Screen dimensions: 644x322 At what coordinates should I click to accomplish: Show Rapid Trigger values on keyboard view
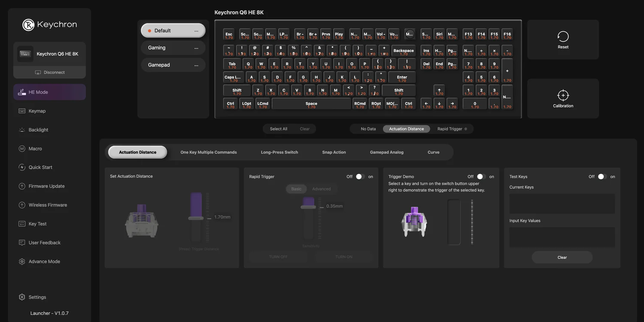click(452, 129)
